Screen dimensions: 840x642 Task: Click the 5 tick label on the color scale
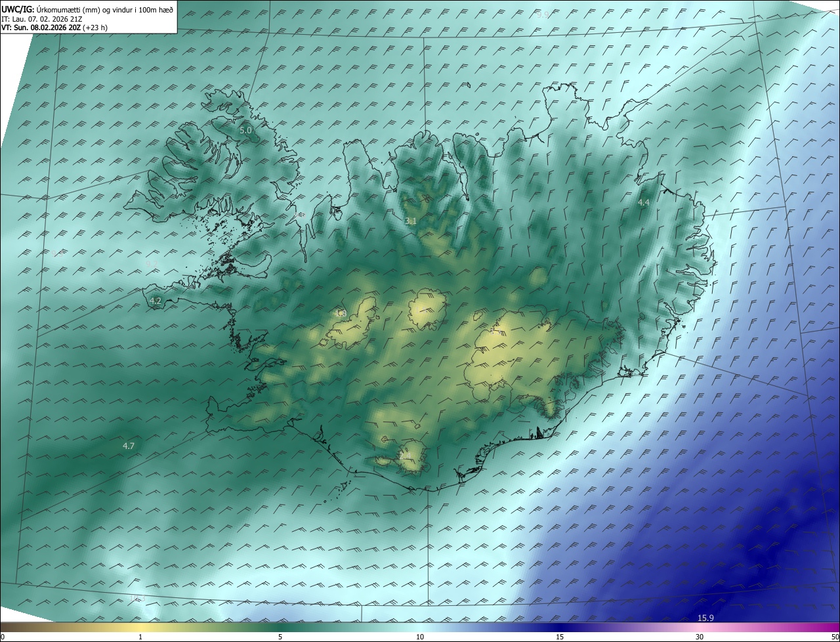click(x=280, y=637)
